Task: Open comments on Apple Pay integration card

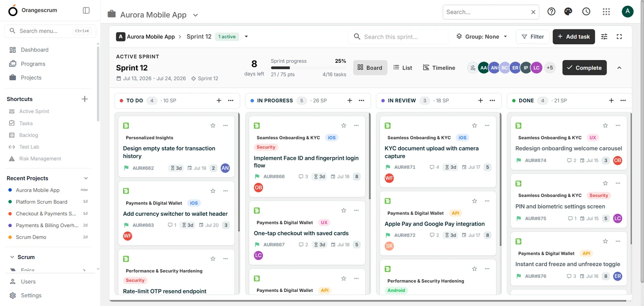Action: pos(434,235)
